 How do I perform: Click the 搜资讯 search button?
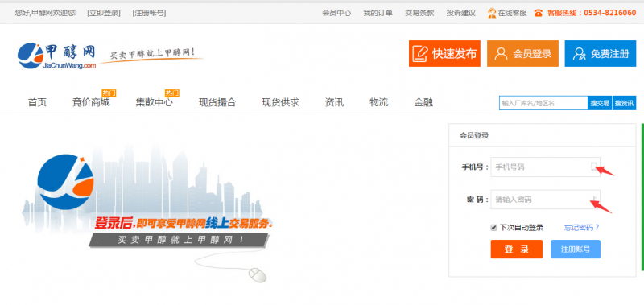[x=625, y=103]
